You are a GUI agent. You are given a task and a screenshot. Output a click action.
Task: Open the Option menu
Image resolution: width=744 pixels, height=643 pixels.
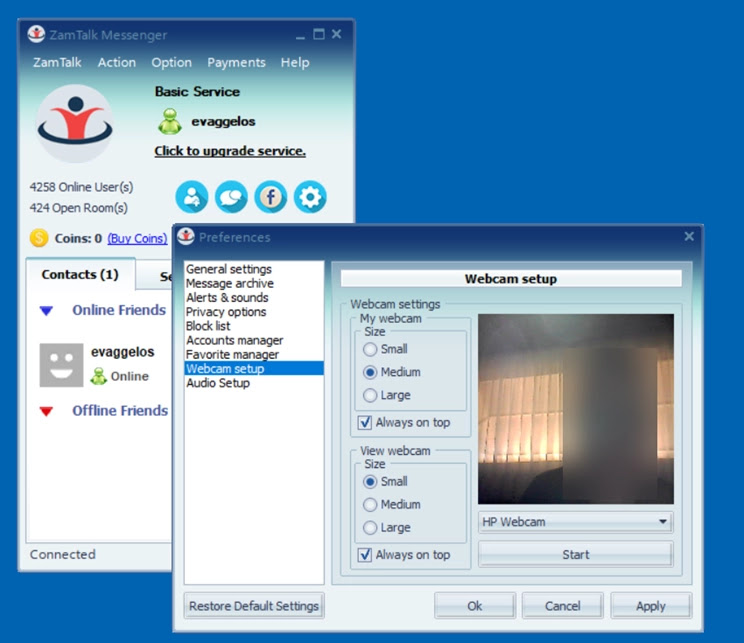point(171,62)
